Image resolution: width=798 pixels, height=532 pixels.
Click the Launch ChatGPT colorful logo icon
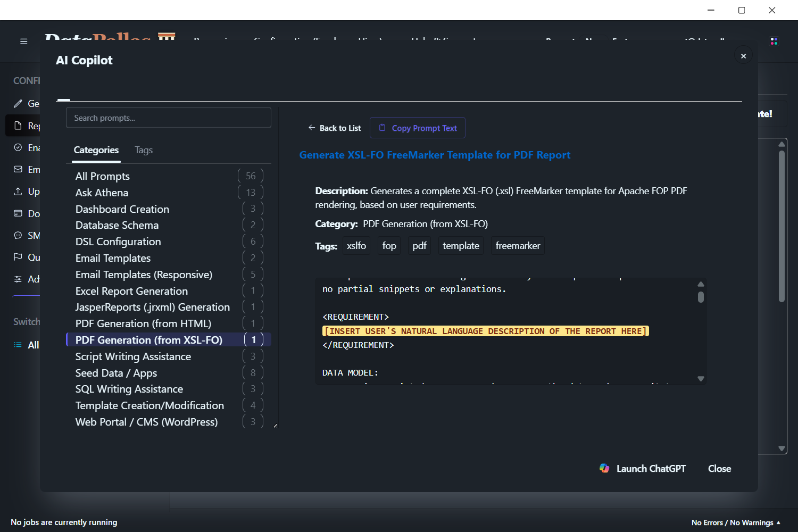click(604, 468)
